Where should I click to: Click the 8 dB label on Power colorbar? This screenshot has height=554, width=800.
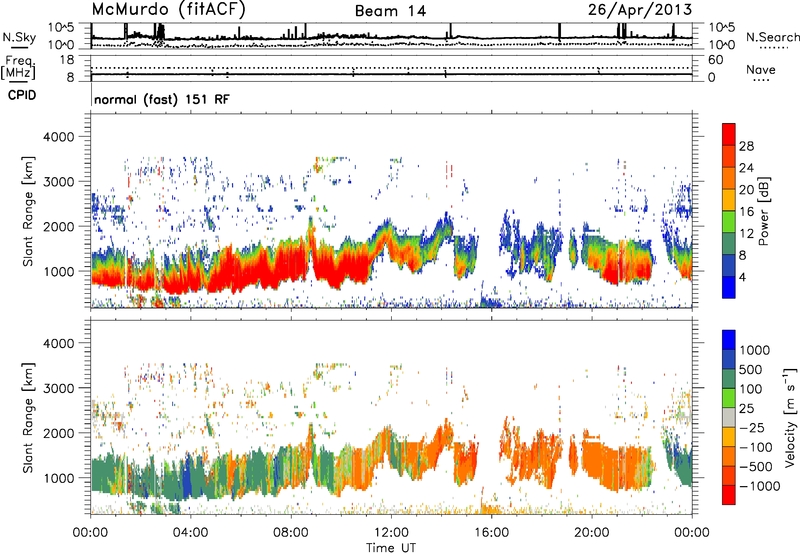tap(742, 256)
